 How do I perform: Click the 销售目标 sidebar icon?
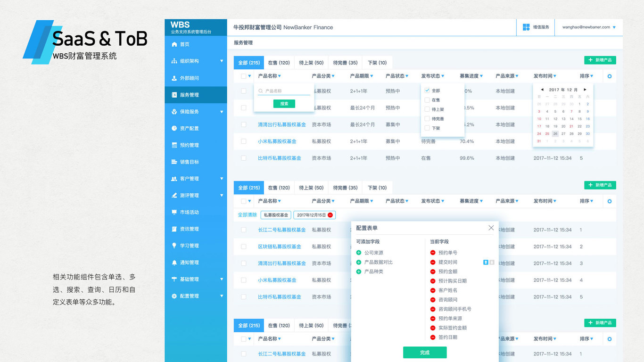(174, 162)
